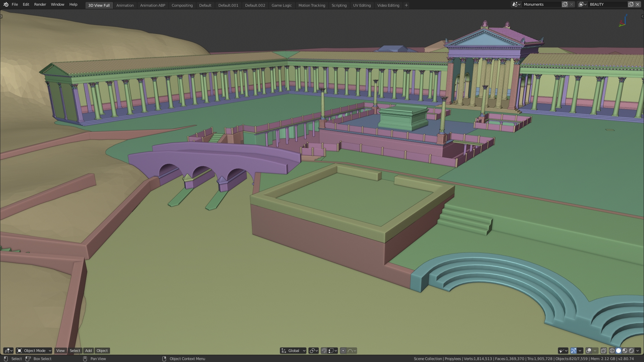Viewport: 644px width, 362px height.
Task: Open the Object Mode dropdown
Action: click(x=34, y=351)
